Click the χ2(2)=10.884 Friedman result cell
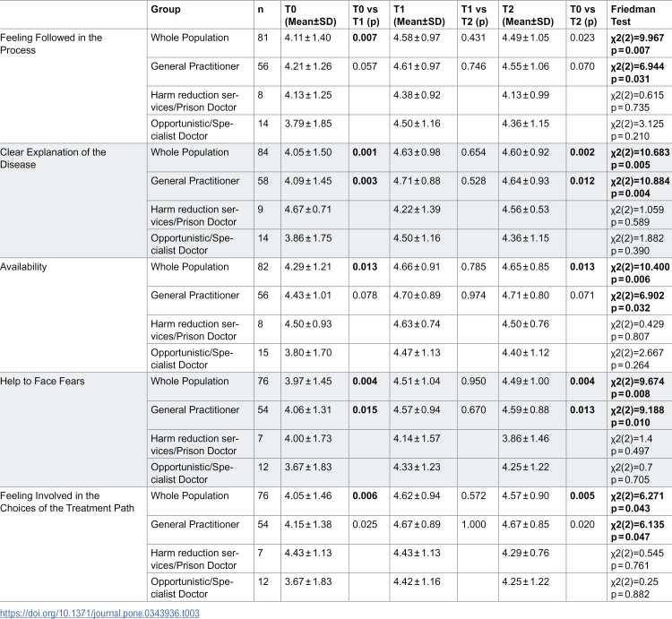 point(640,186)
